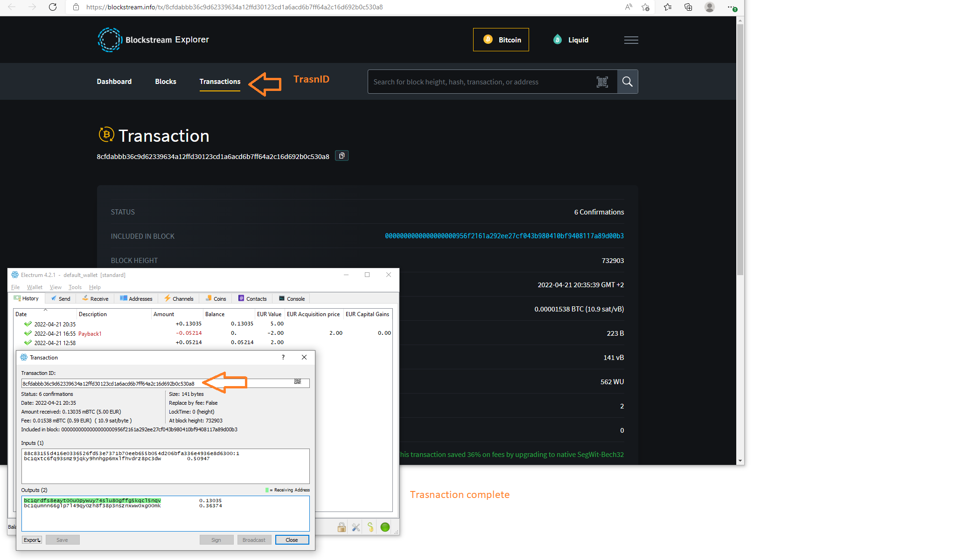Click the magnifier search button
963x560 pixels.
(x=627, y=82)
